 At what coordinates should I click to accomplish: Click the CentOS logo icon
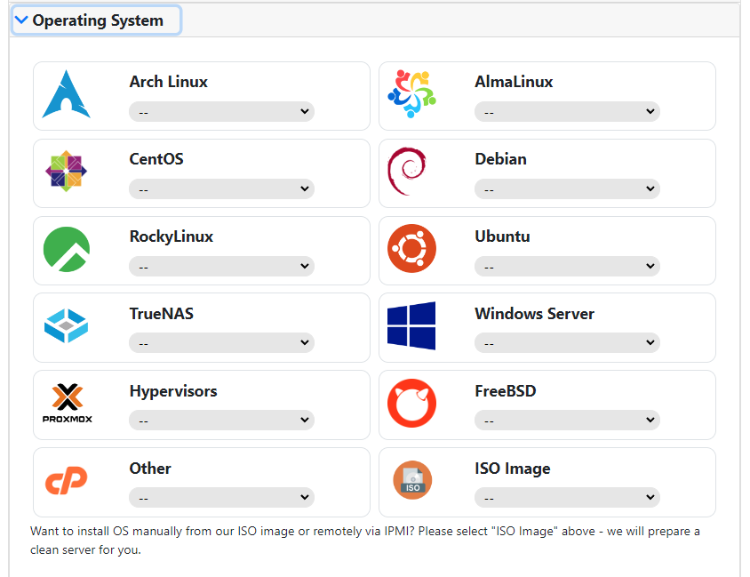[67, 172]
